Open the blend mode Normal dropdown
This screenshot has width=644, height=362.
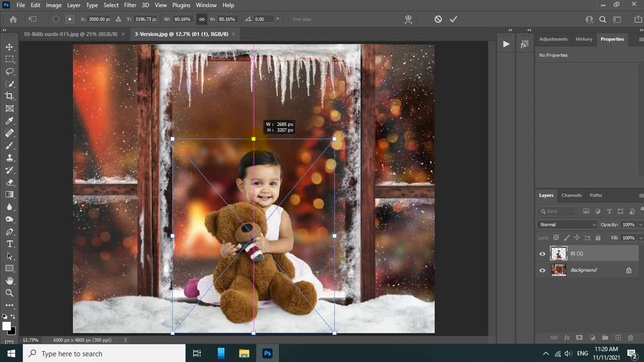(x=567, y=225)
